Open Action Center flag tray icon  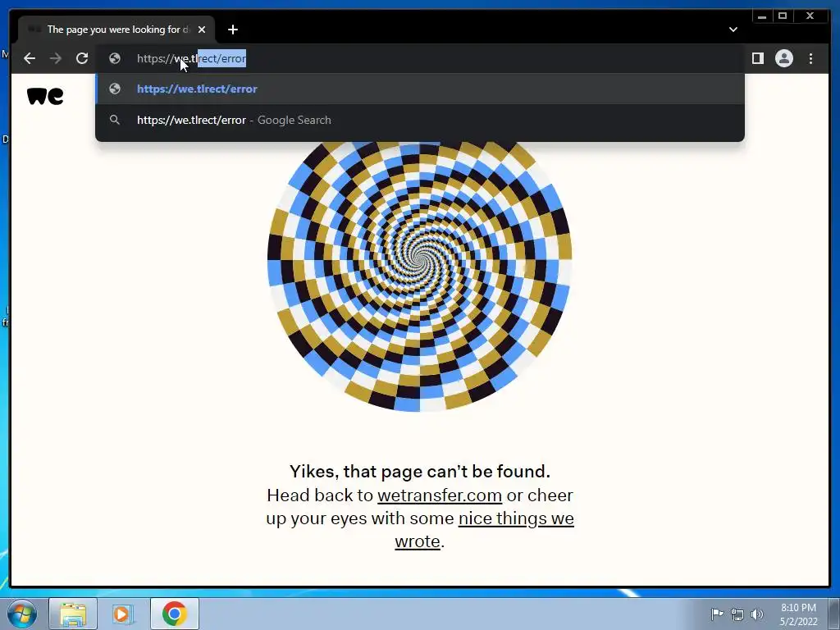coord(717,614)
